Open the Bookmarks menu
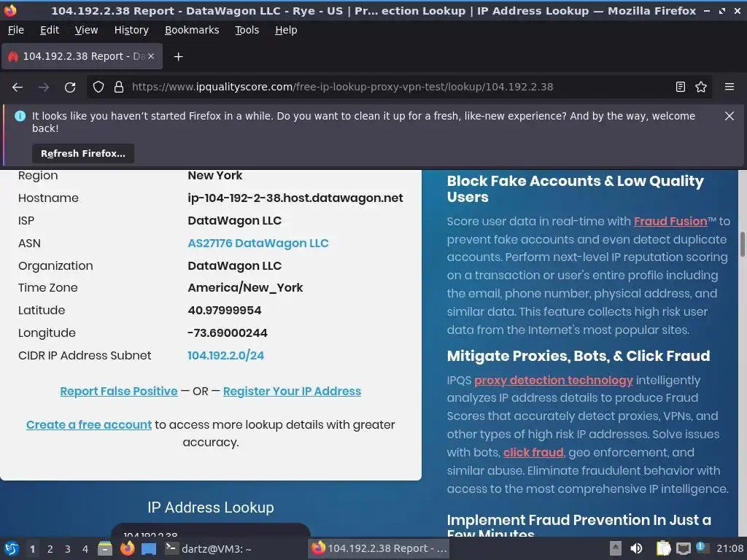Image resolution: width=747 pixels, height=560 pixels. [x=192, y=30]
